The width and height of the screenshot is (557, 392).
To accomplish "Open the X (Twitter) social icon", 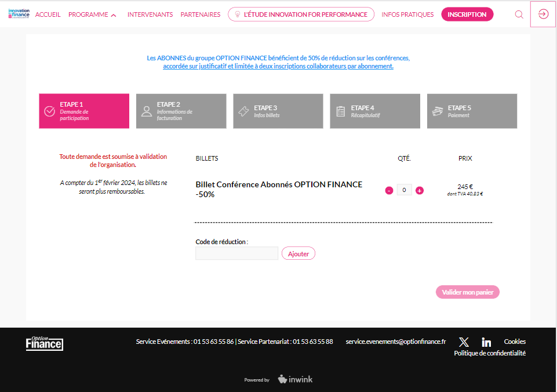I will [464, 342].
